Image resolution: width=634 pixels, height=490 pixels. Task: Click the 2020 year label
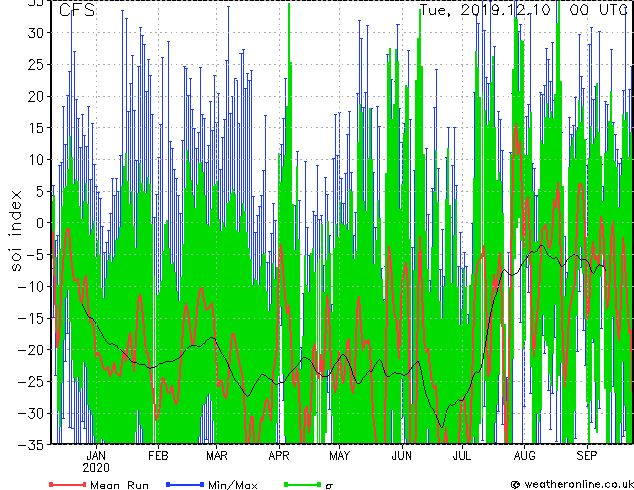(96, 468)
